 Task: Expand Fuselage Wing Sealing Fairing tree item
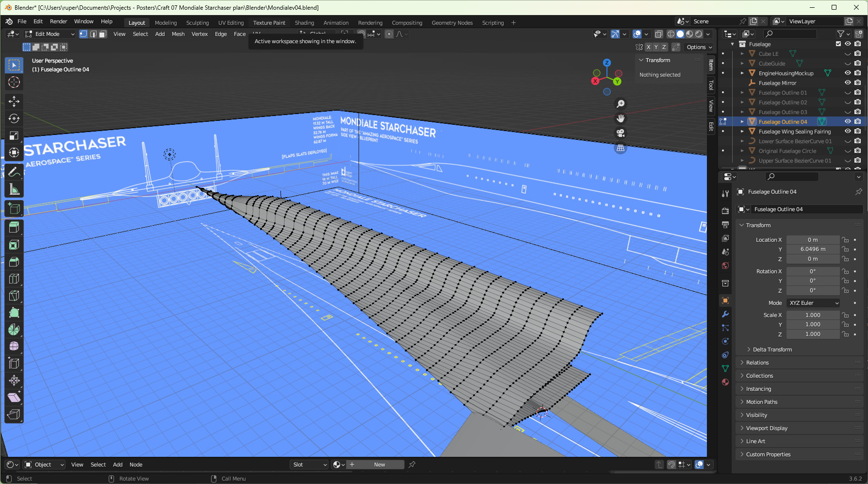click(x=742, y=132)
